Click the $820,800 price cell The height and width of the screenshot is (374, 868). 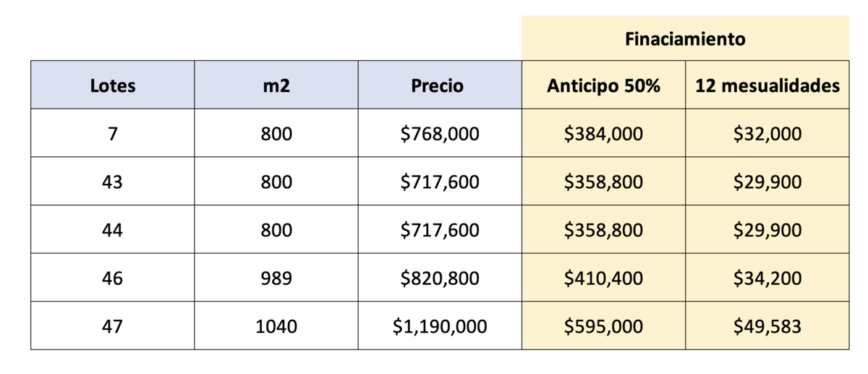coord(439,278)
